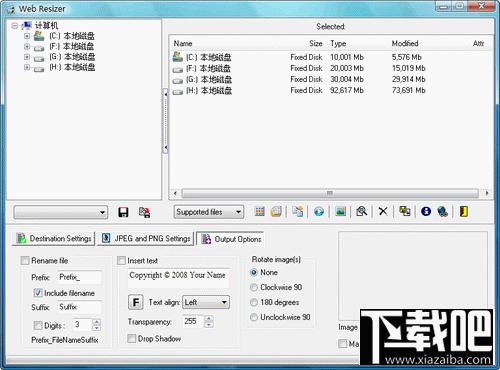Sort by the Attr column header

[x=478, y=43]
